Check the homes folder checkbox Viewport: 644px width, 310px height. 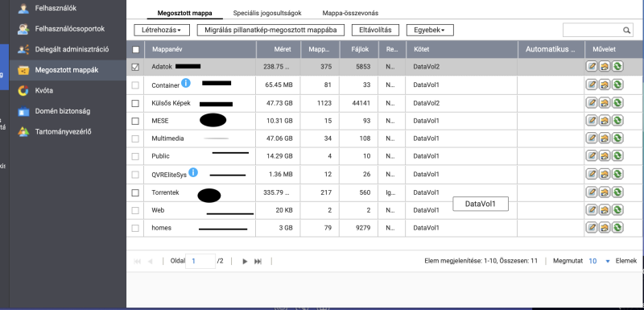135,228
